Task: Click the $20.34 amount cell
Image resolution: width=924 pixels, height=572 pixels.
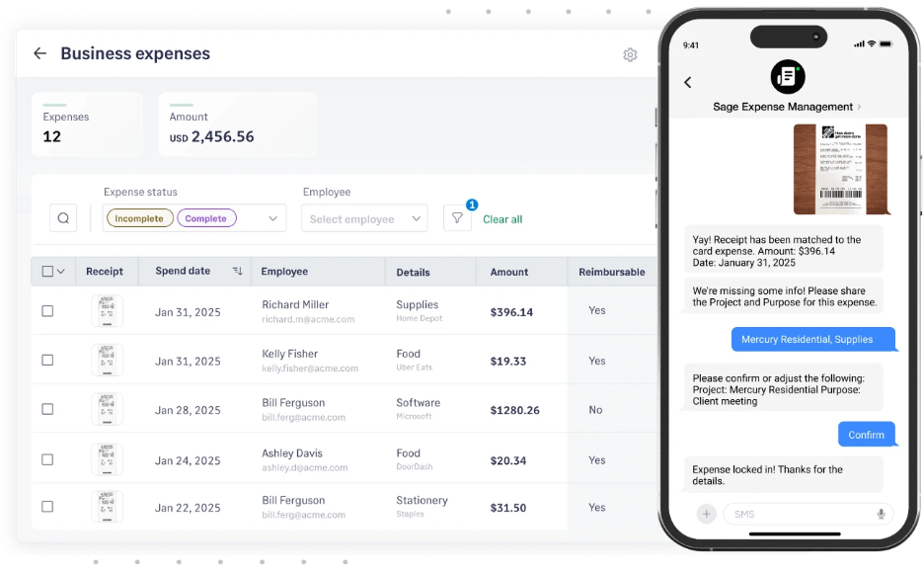Action: point(508,461)
